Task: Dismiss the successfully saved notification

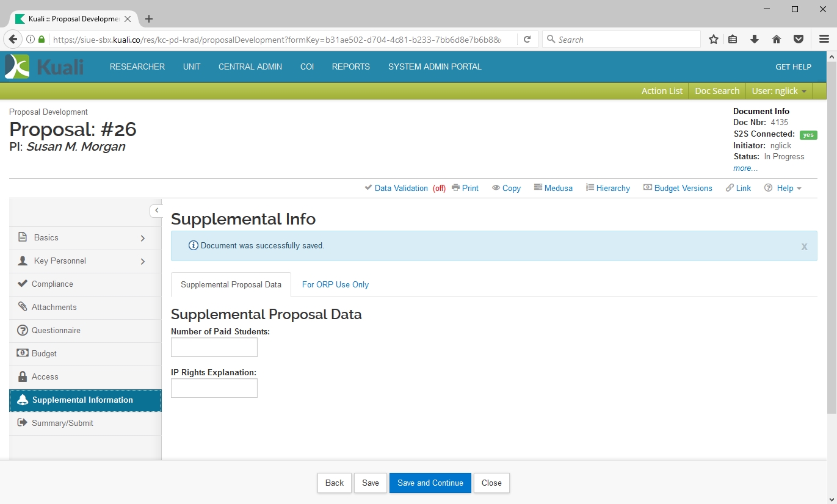Action: 804,247
